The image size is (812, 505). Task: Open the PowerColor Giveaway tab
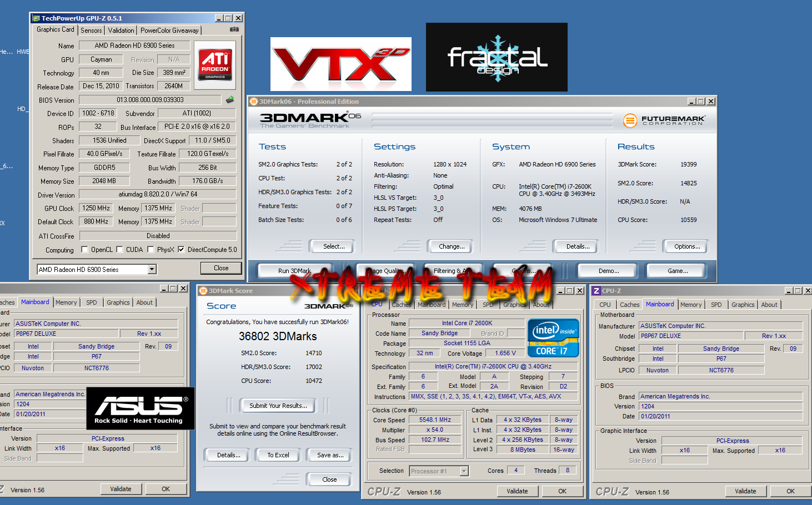(169, 31)
